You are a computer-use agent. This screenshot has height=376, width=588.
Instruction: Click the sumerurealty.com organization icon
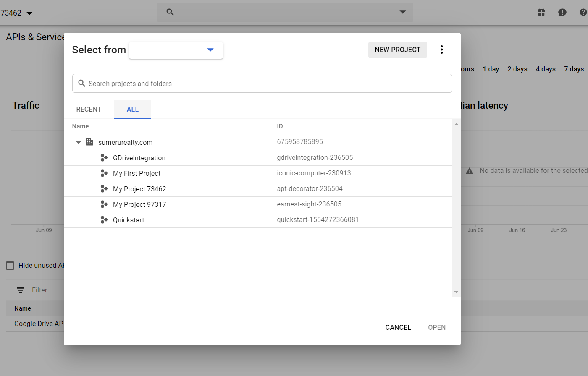pos(89,142)
